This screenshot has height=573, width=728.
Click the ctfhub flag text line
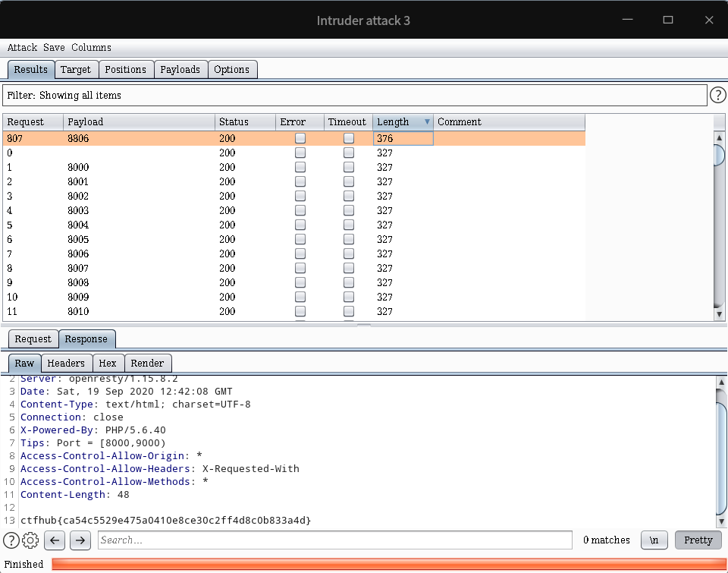pyautogui.click(x=166, y=520)
